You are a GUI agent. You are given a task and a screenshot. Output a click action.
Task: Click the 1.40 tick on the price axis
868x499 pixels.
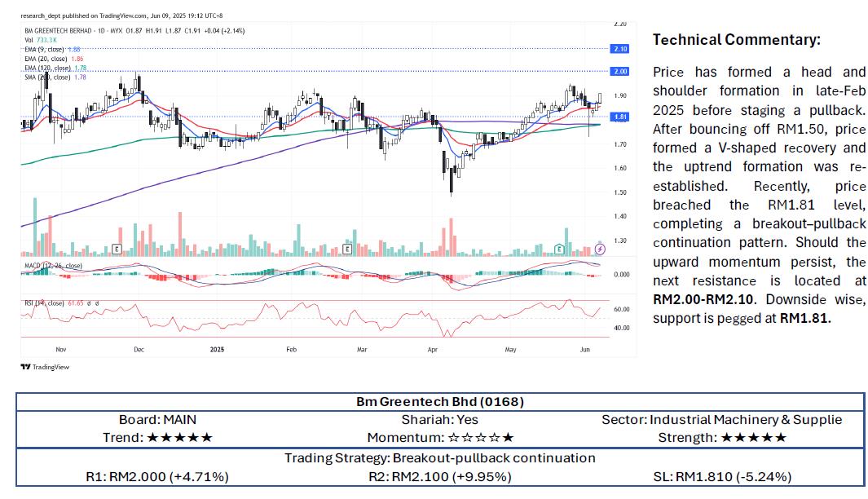(620, 217)
